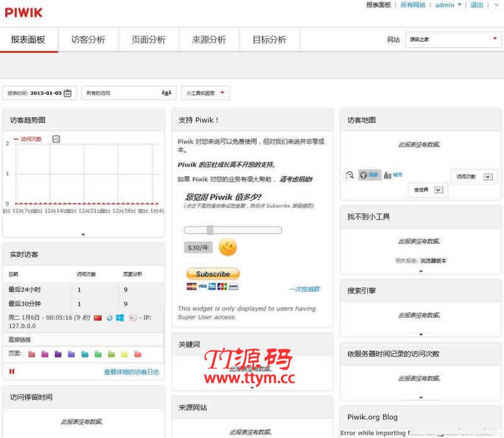Open the 小工具和面板 widgets dropdown

pos(205,93)
